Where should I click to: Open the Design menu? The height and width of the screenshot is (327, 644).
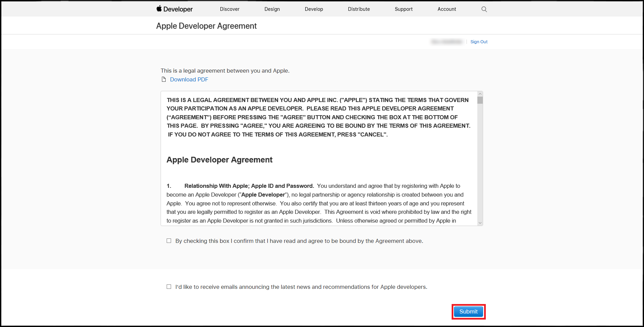click(272, 9)
